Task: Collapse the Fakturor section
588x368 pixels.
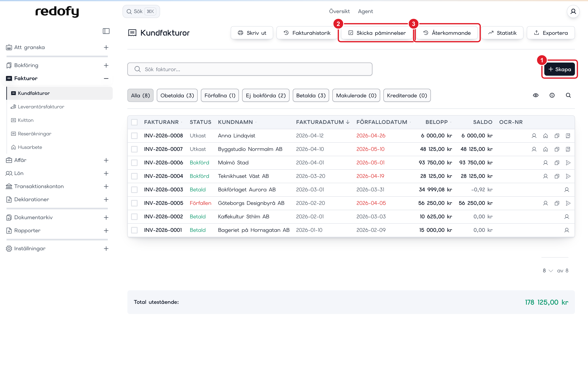Action: (106, 78)
